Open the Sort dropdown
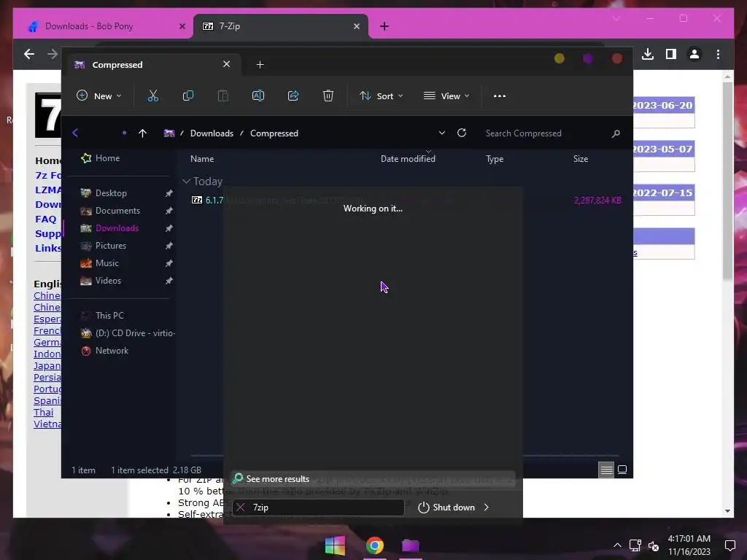Screen dimensions: 747x560 pyautogui.click(x=381, y=96)
